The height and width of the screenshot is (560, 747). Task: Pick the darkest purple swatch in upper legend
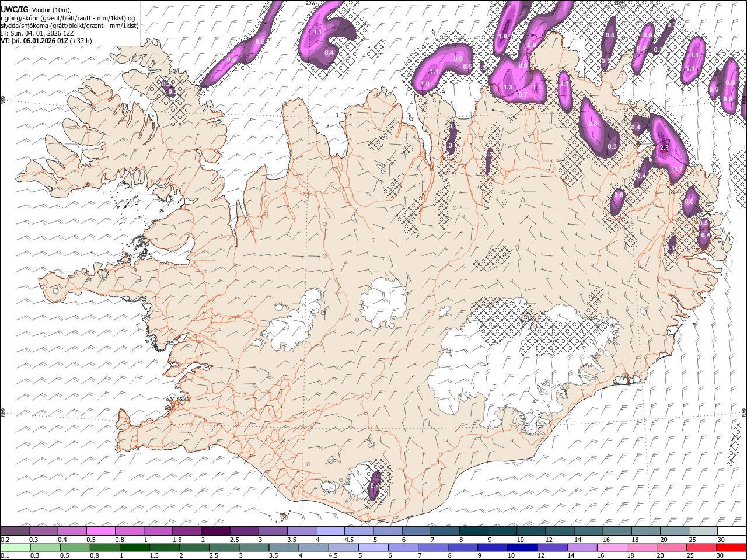coord(215,531)
